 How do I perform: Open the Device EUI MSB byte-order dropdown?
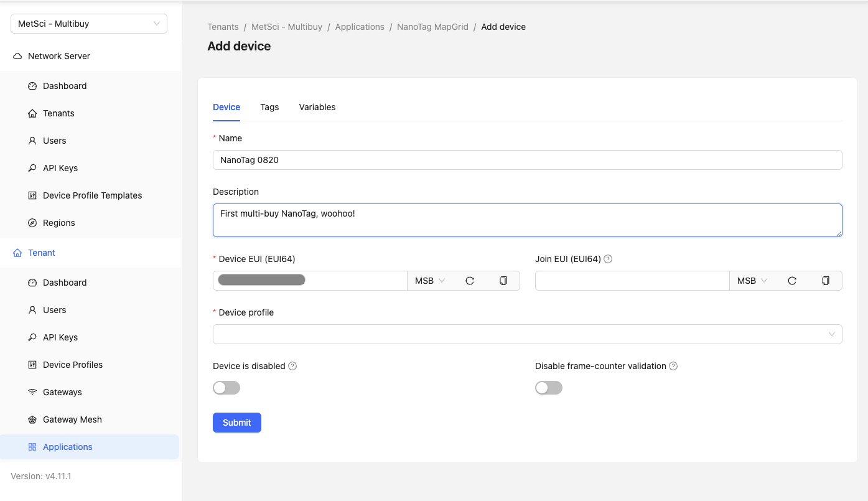pos(430,281)
